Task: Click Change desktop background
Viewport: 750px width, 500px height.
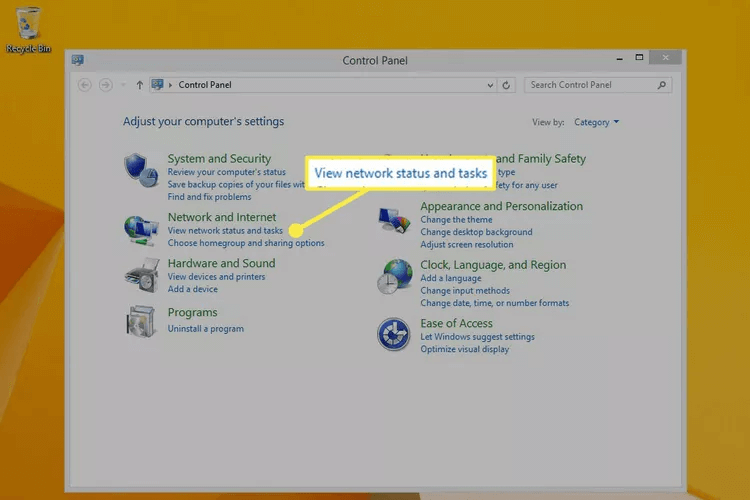Action: pyautogui.click(x=476, y=232)
